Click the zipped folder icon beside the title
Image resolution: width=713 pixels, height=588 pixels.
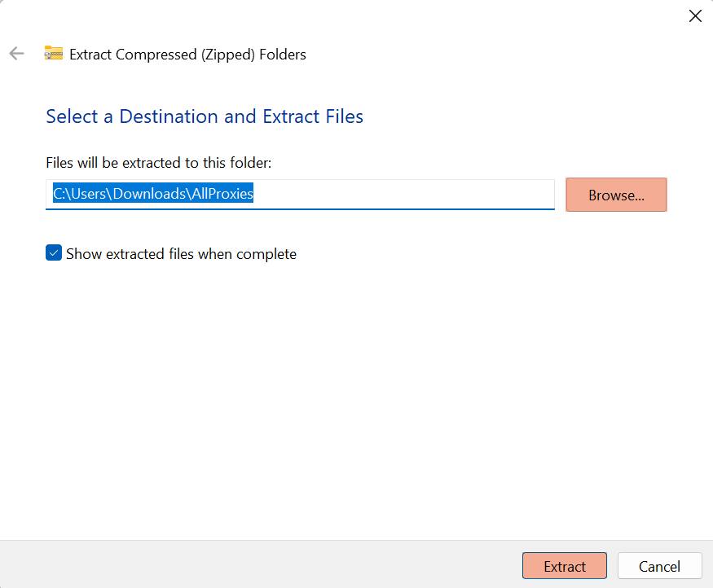tap(54, 54)
